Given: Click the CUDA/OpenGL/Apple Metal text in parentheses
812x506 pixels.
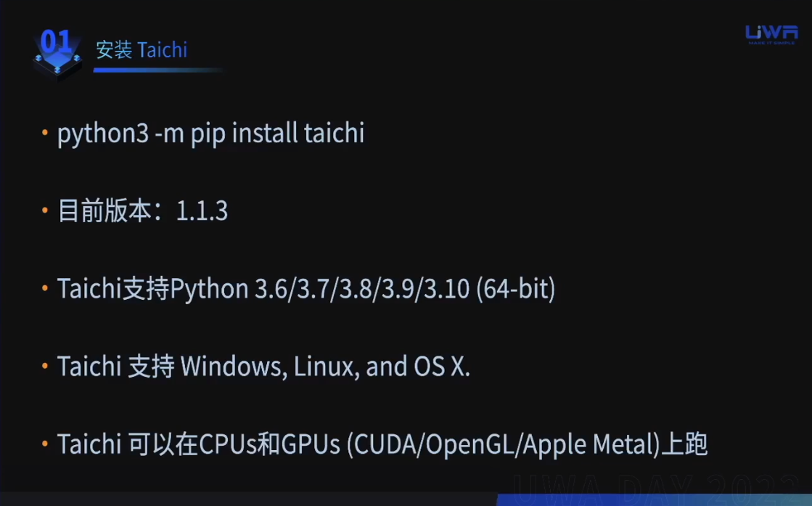Looking at the screenshot, I should 503,444.
